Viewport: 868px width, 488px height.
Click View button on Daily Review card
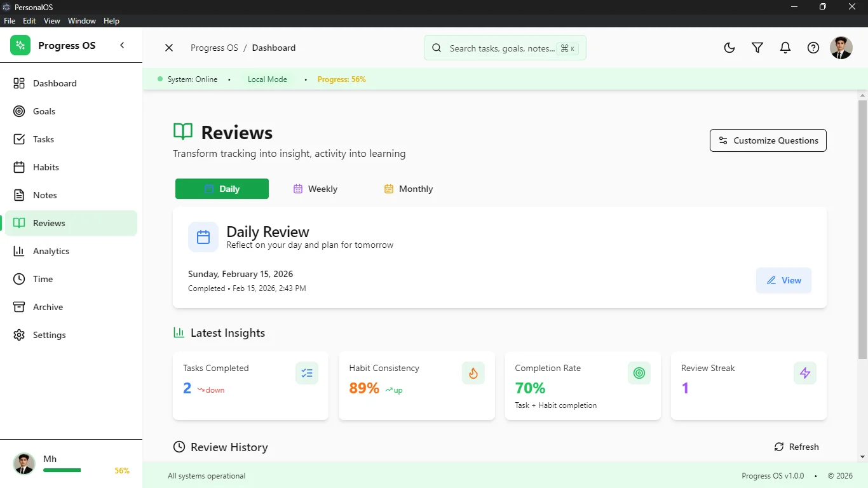(x=783, y=280)
